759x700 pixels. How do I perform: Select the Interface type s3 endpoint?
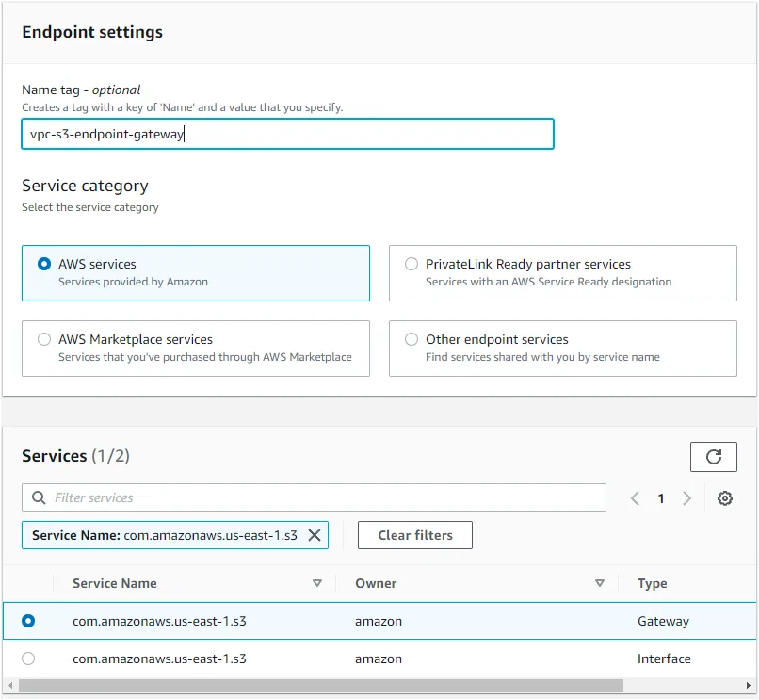[28, 659]
